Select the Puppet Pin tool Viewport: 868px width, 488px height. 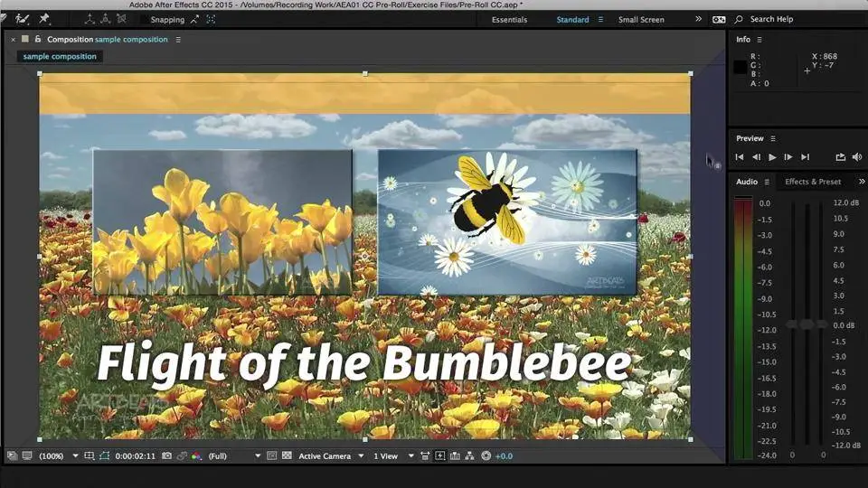tap(44, 18)
